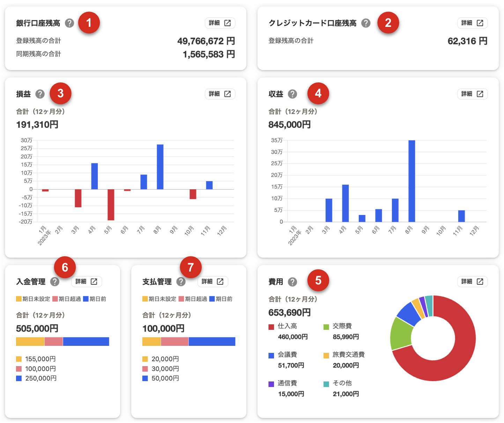Click yellow 期日未設定 segment in 入金管理 bar
The height and width of the screenshot is (423, 504).
tap(30, 342)
